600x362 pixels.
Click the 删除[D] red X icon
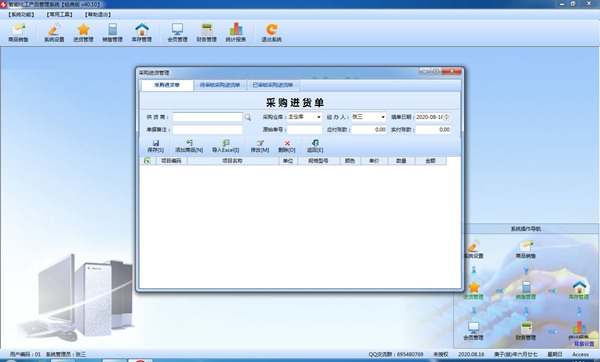(x=287, y=146)
